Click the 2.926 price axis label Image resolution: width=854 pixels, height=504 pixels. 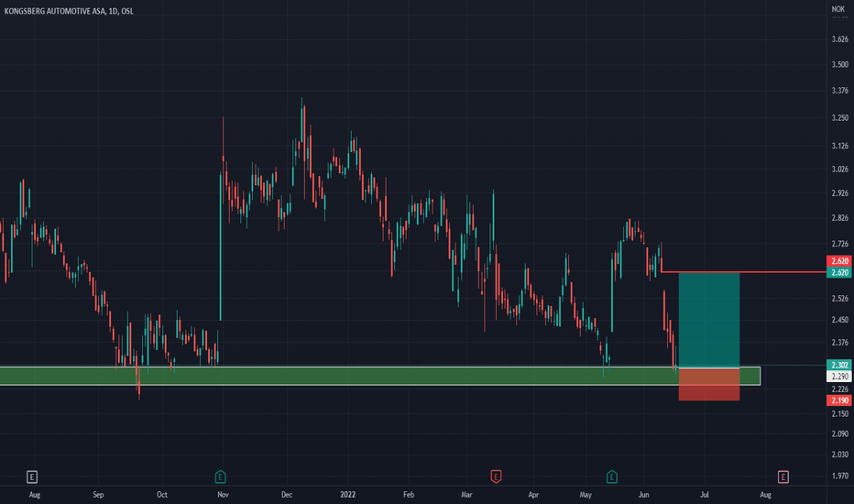click(840, 193)
